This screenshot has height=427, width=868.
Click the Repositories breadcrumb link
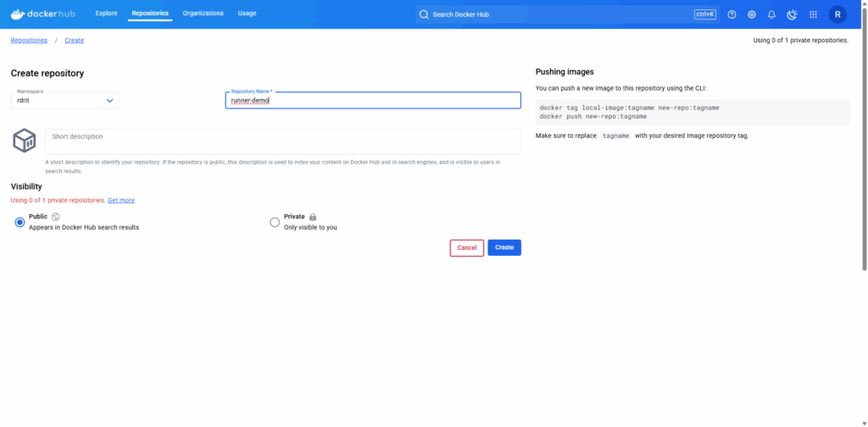(29, 40)
